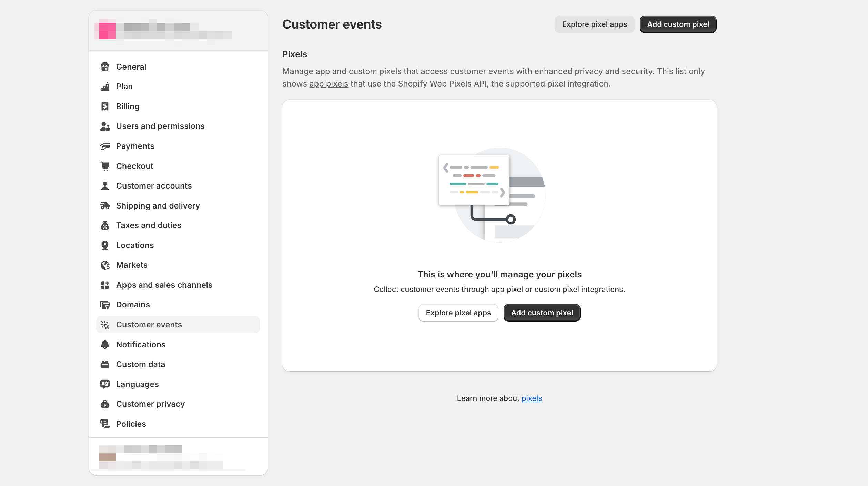Click the Billing receipt icon

[x=105, y=107]
